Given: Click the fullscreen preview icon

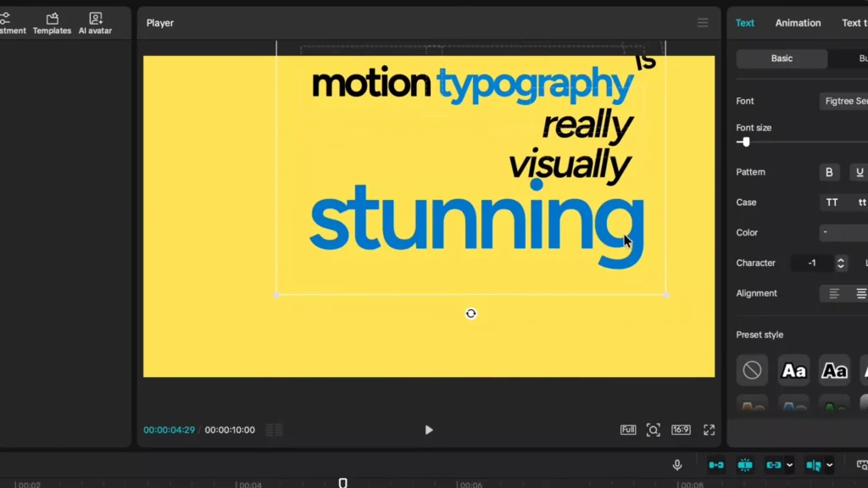Looking at the screenshot, I should pyautogui.click(x=709, y=430).
